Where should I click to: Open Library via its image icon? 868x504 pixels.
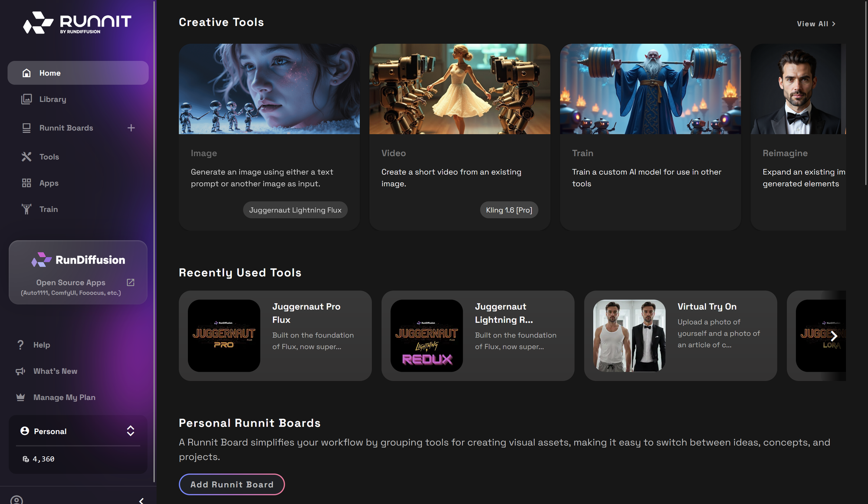click(26, 99)
